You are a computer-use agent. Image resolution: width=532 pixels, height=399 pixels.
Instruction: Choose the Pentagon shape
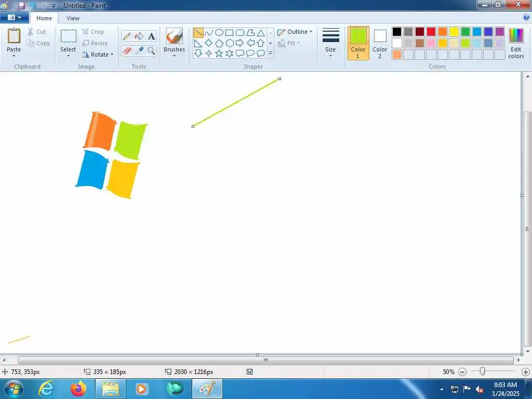click(x=219, y=43)
